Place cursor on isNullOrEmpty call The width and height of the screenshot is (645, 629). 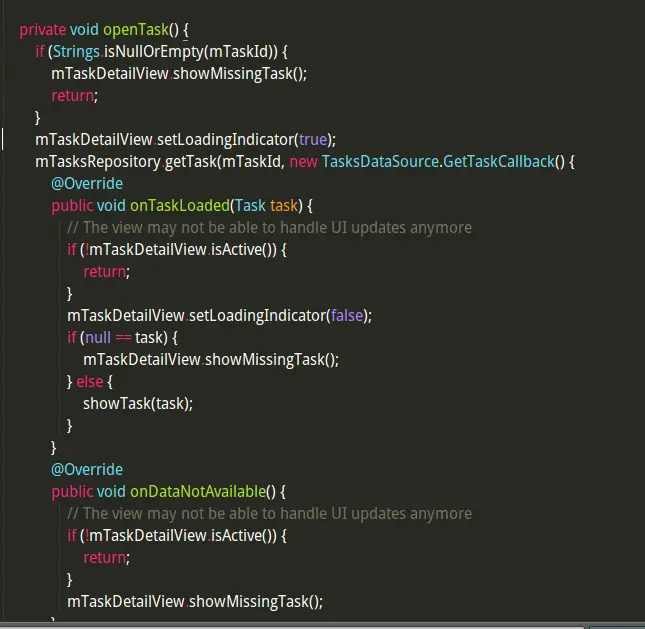(x=154, y=52)
